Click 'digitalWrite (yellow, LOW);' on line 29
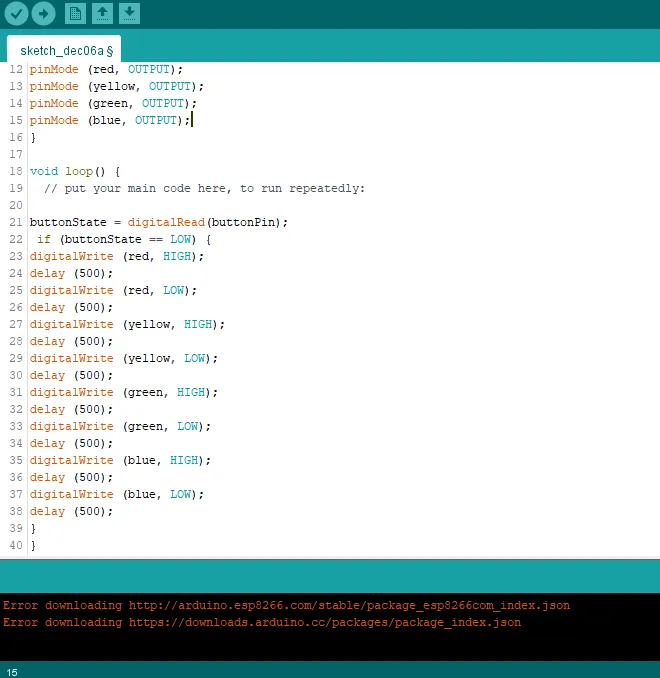Image resolution: width=660 pixels, height=678 pixels. coord(124,358)
